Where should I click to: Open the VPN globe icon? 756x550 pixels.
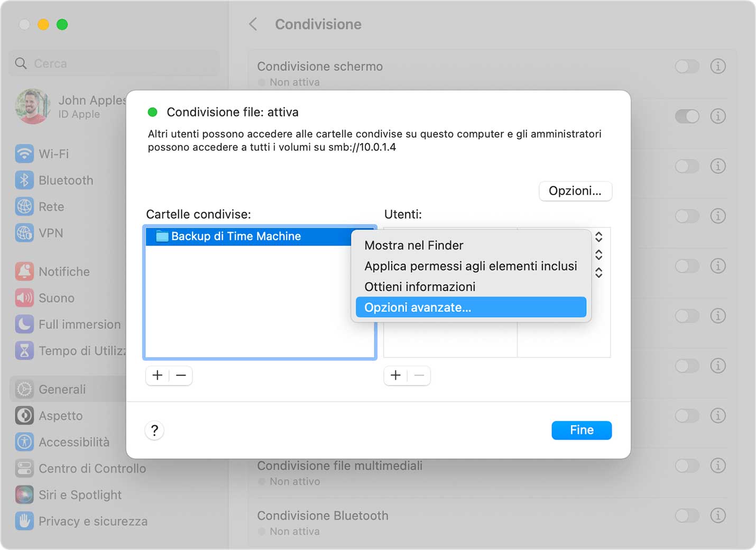point(24,233)
